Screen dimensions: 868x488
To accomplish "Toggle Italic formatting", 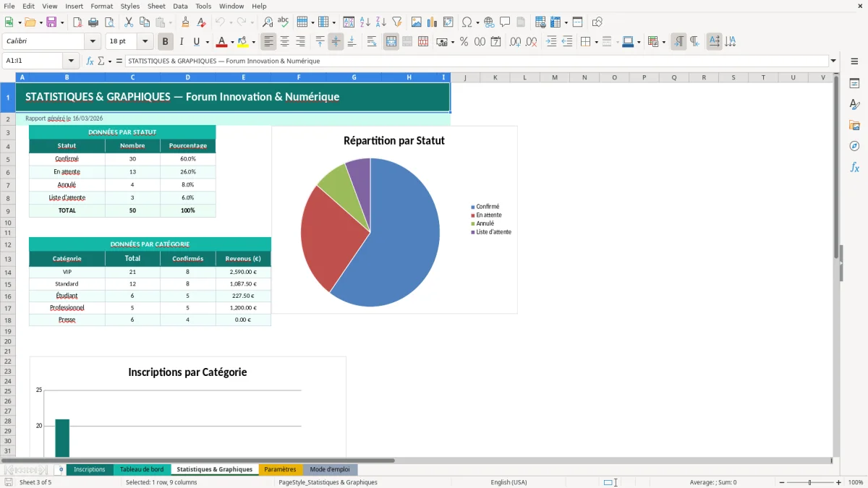I will (182, 42).
